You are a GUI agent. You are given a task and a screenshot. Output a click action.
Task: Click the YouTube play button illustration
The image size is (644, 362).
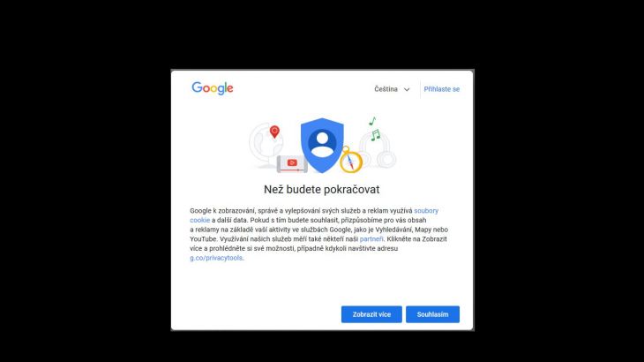[x=292, y=163]
